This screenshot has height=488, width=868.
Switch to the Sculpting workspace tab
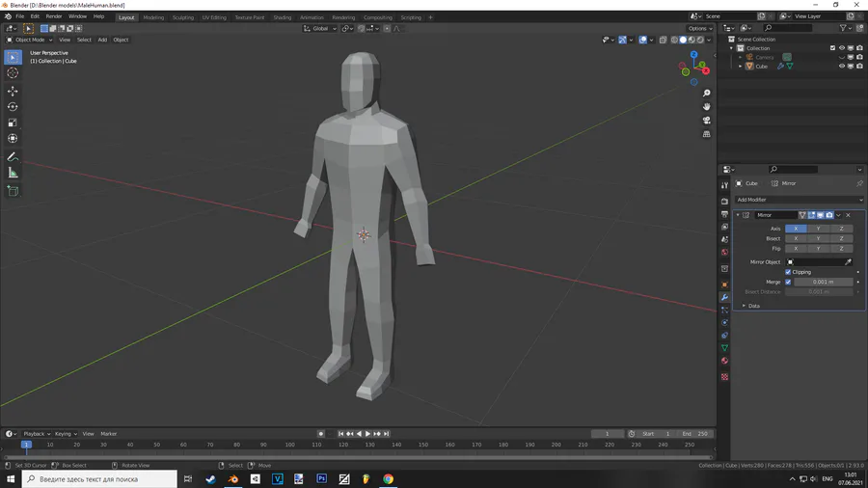(x=183, y=17)
